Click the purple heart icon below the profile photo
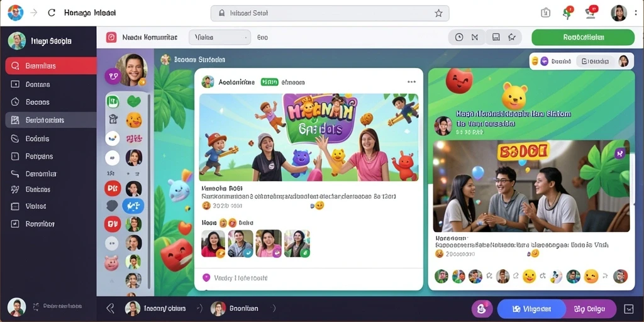Image resolution: width=644 pixels, height=322 pixels. pyautogui.click(x=113, y=76)
